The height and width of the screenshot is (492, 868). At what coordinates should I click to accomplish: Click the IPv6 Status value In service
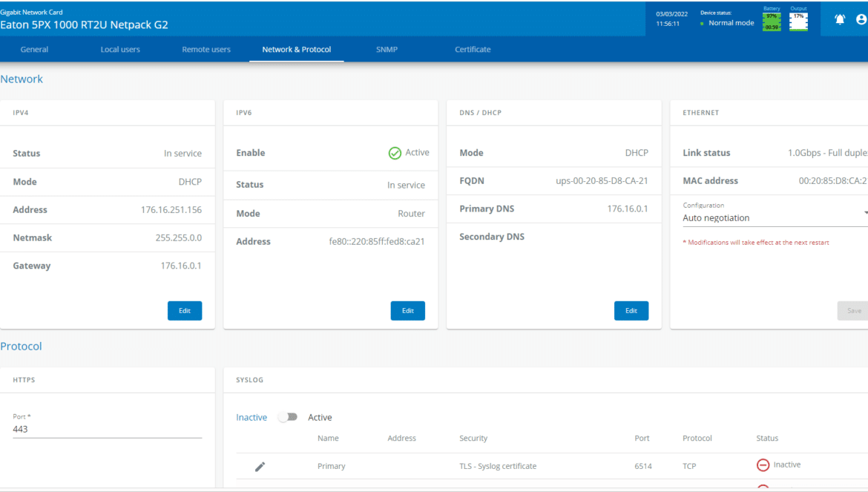(406, 185)
